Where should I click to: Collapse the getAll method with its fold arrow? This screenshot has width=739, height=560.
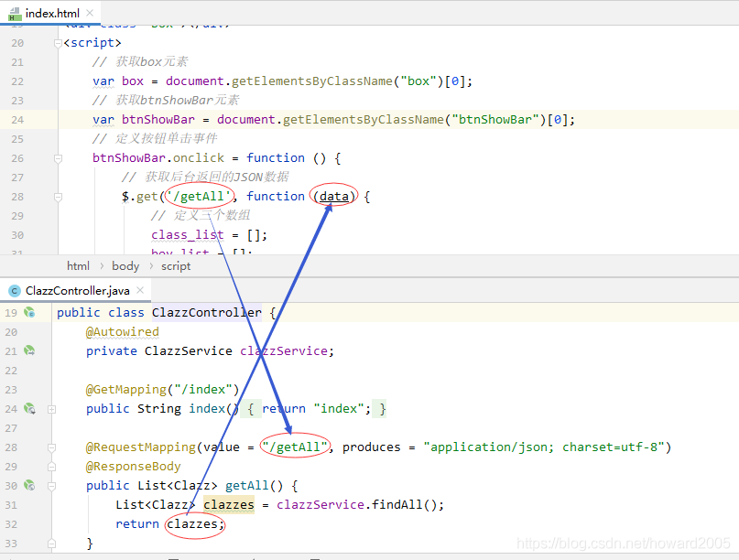click(x=51, y=485)
